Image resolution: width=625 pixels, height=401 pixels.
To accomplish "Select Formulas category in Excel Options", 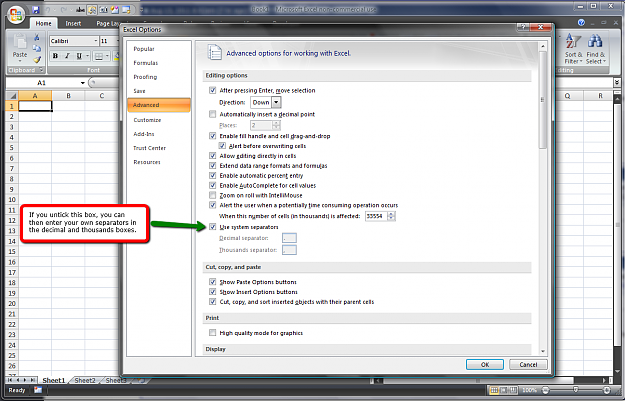I will pyautogui.click(x=145, y=63).
